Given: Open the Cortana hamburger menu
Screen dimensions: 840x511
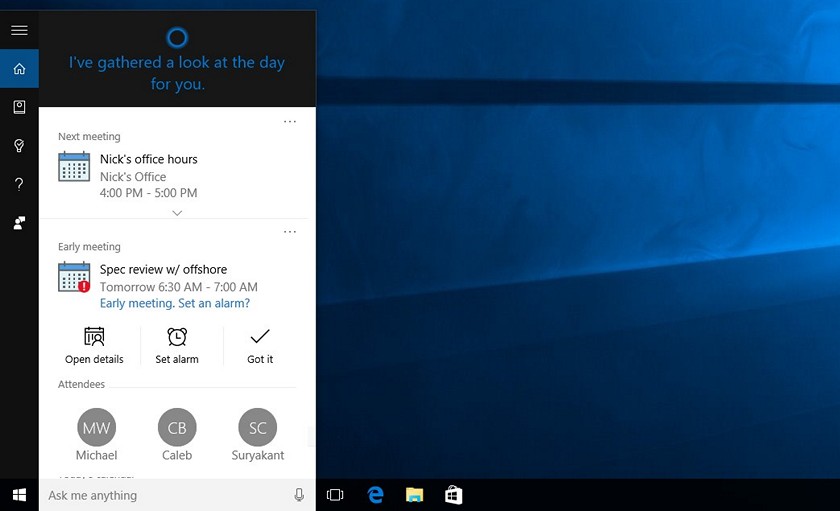Looking at the screenshot, I should click(19, 30).
